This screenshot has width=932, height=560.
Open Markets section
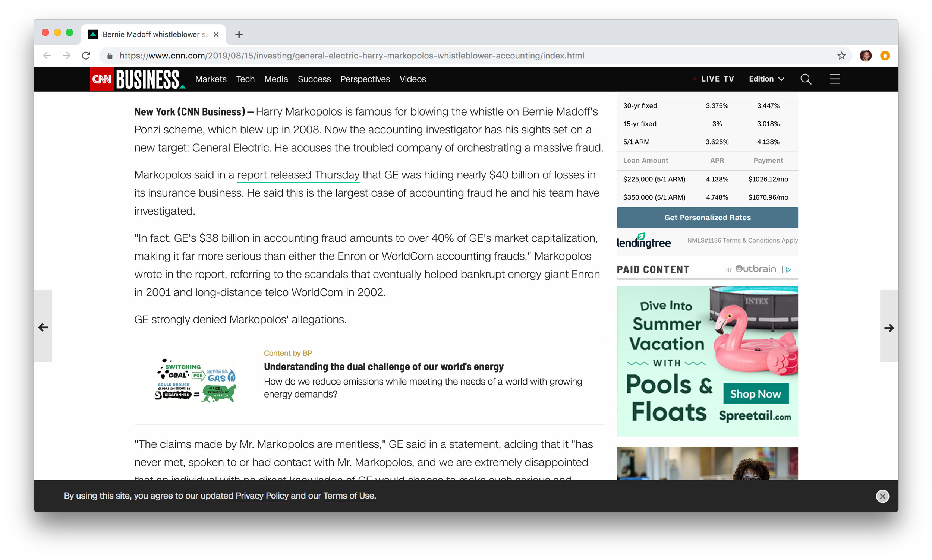click(x=211, y=79)
